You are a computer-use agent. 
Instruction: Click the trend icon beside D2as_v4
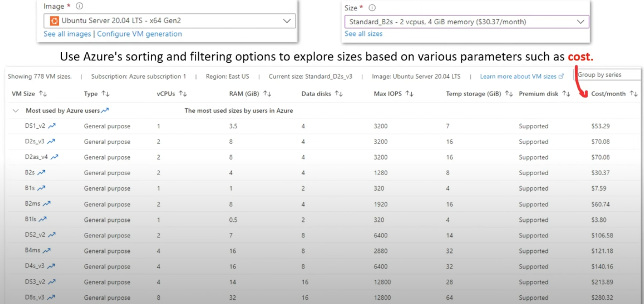coord(55,157)
